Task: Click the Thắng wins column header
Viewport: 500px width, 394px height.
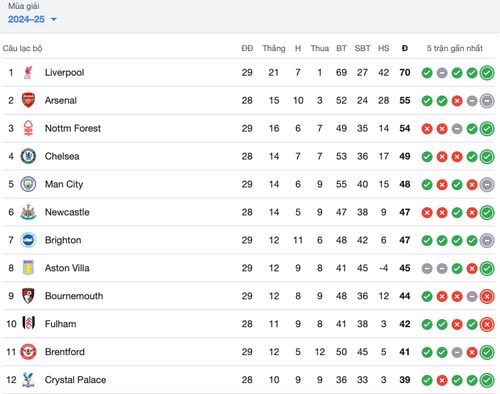Action: [x=274, y=49]
